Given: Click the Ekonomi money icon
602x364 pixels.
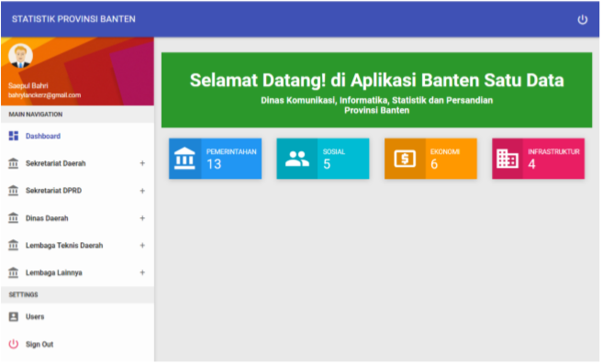Looking at the screenshot, I should [x=405, y=159].
